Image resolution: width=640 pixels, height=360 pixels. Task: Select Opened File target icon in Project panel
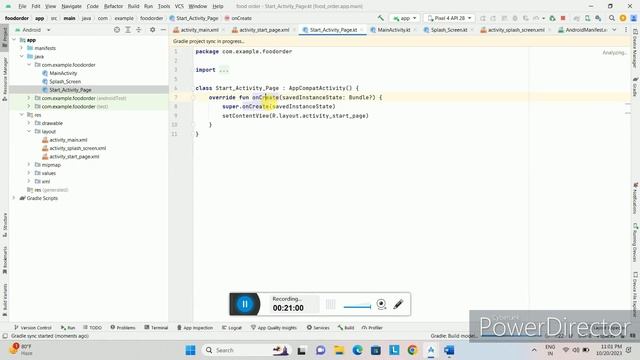117,30
